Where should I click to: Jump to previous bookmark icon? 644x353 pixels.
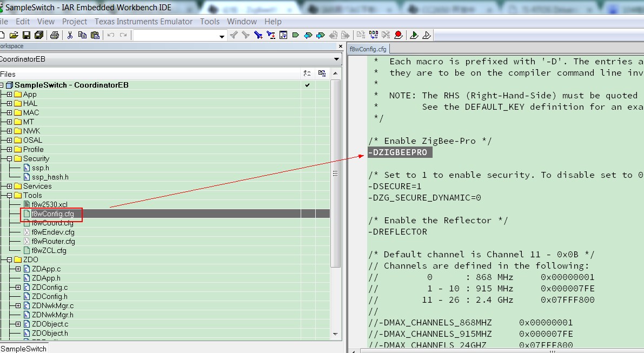coord(308,35)
